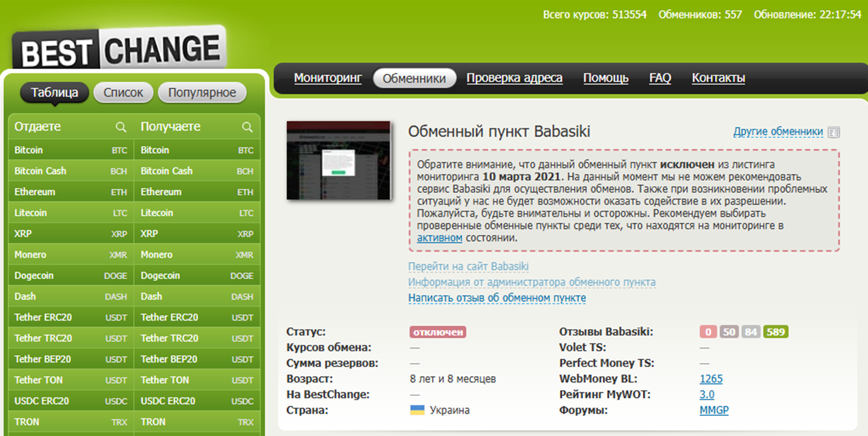The image size is (868, 436).
Task: Pick USDC ERC20 in the Отдаете column
Action: (x=71, y=401)
